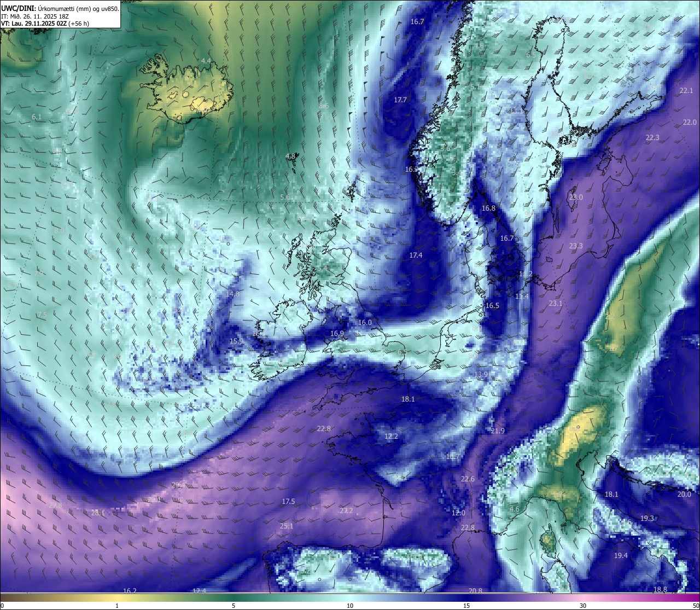Click the 13.9 value label

point(481,375)
